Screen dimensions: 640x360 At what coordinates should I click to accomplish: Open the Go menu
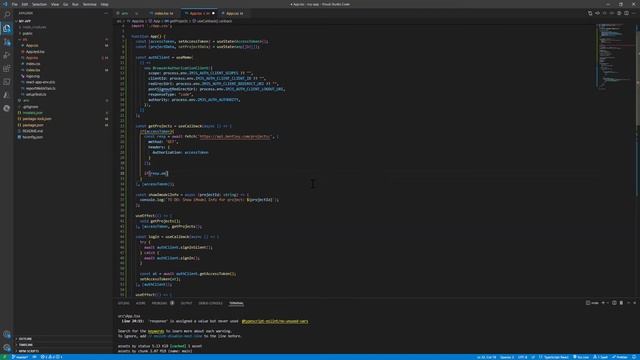65,4
